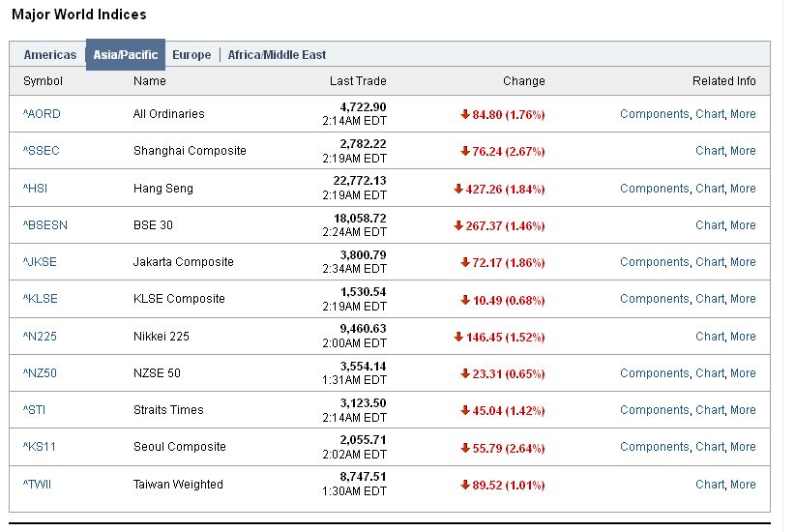Open the ^BSESN symbol link
Viewport: 795px width, 532px height.
[x=45, y=225]
